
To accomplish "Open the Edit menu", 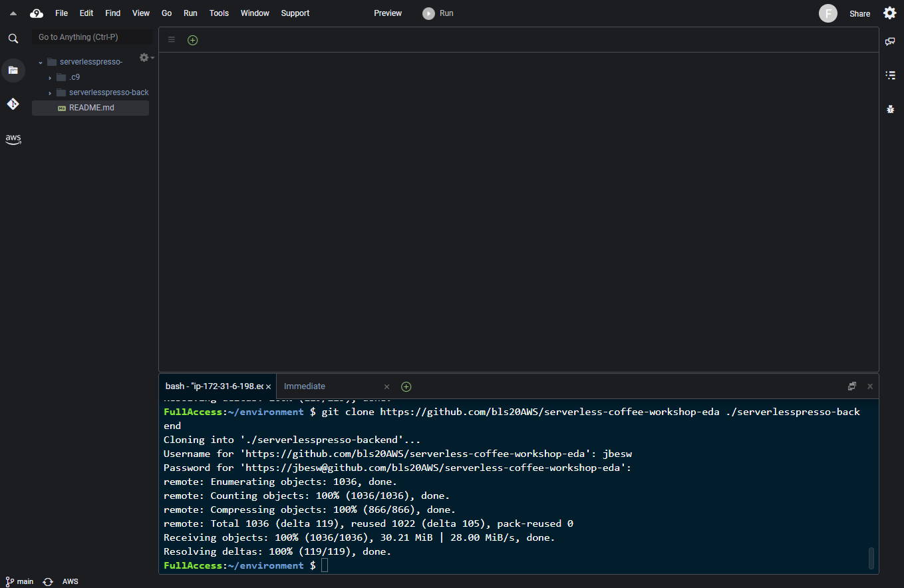I will point(86,13).
